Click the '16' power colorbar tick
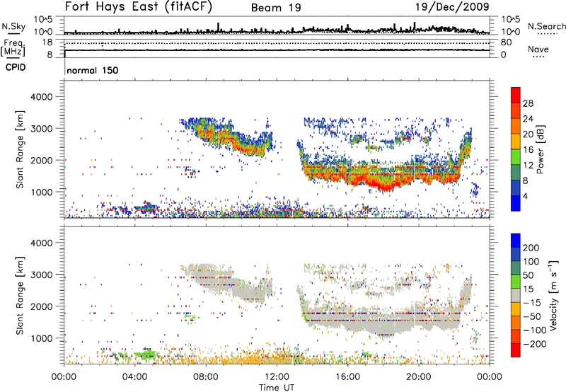The width and height of the screenshot is (566, 392). [x=528, y=150]
